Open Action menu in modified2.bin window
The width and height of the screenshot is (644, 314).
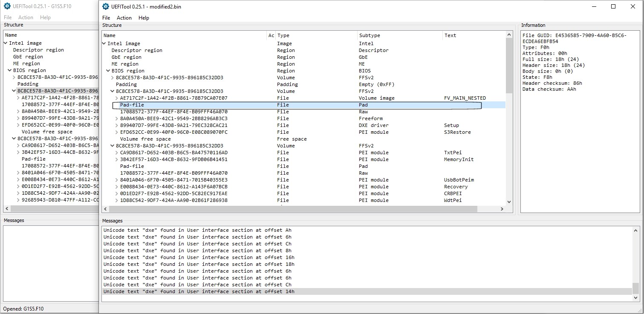click(x=124, y=18)
